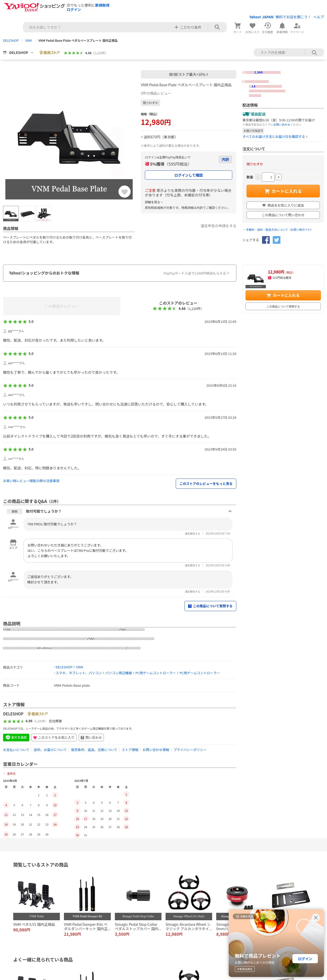Click お買い物レビュー閲覧の際の注意事項 link

(x=31, y=481)
